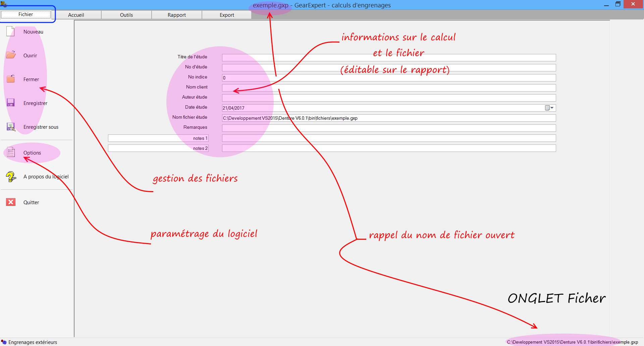Screen dimensions: 644x346
Task: Click the Enregistrer sous icon
Action: [11, 127]
